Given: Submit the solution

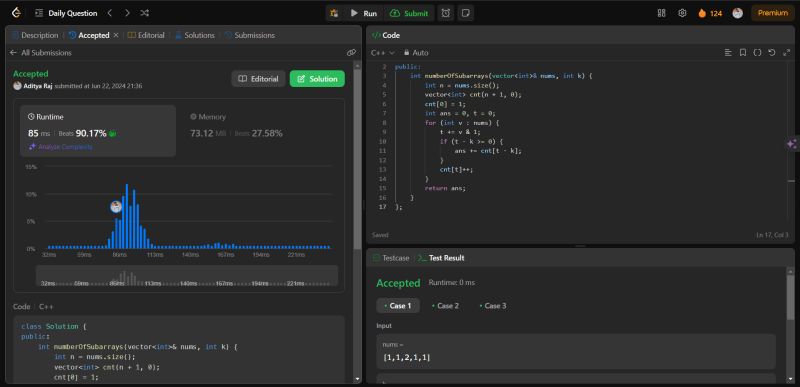Looking at the screenshot, I should point(409,13).
